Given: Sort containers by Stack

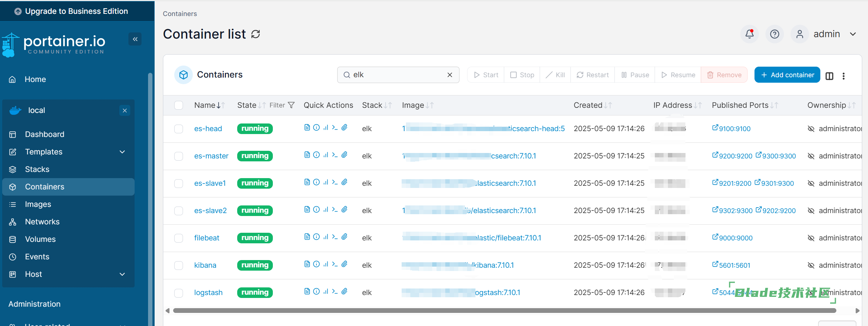Looking at the screenshot, I should [x=377, y=105].
